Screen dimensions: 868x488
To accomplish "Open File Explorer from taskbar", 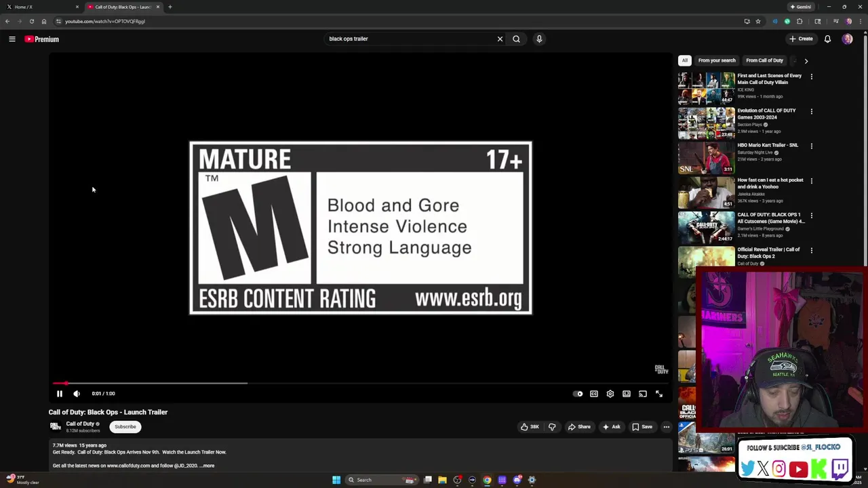I will (442, 480).
